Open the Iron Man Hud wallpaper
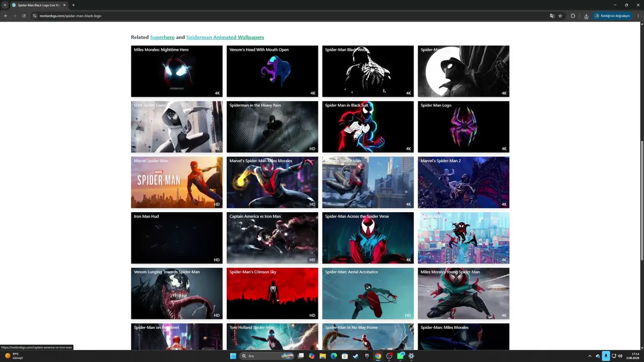The image size is (644, 362). 177,238
